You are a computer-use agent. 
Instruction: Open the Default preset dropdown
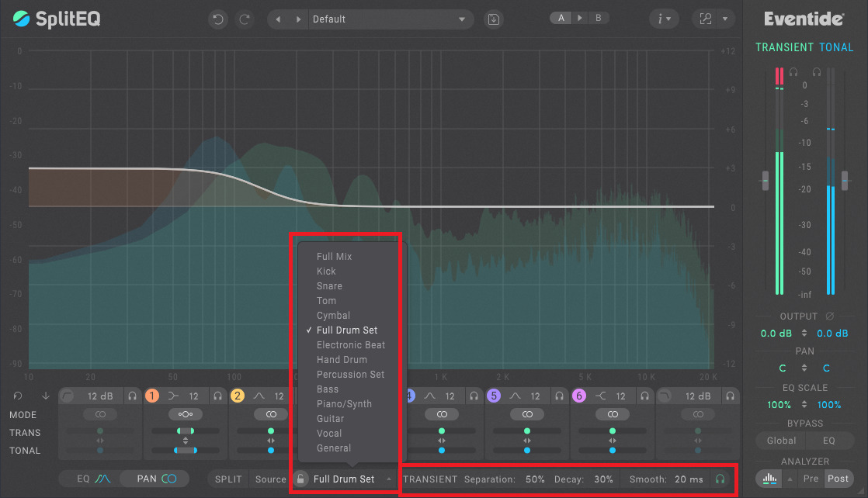click(x=389, y=19)
